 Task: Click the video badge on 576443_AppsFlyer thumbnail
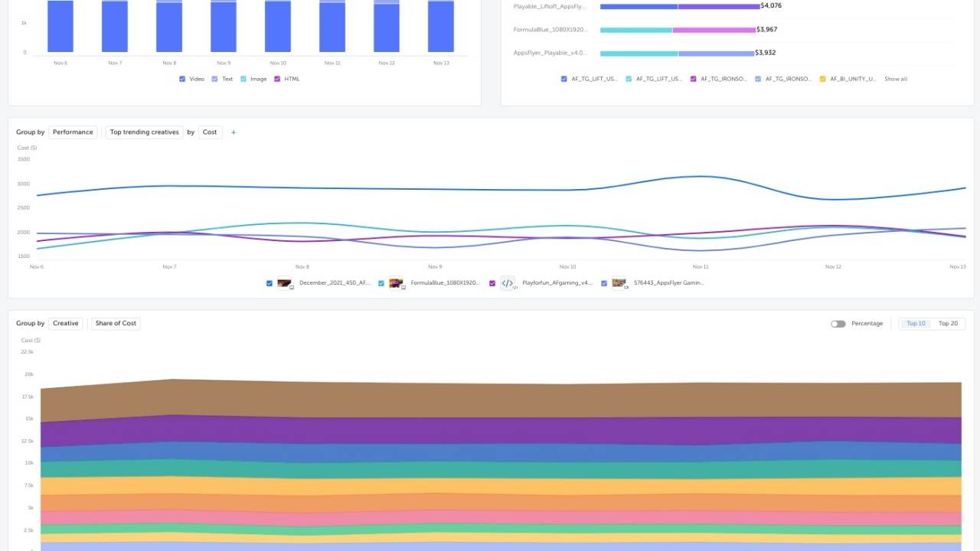point(625,289)
